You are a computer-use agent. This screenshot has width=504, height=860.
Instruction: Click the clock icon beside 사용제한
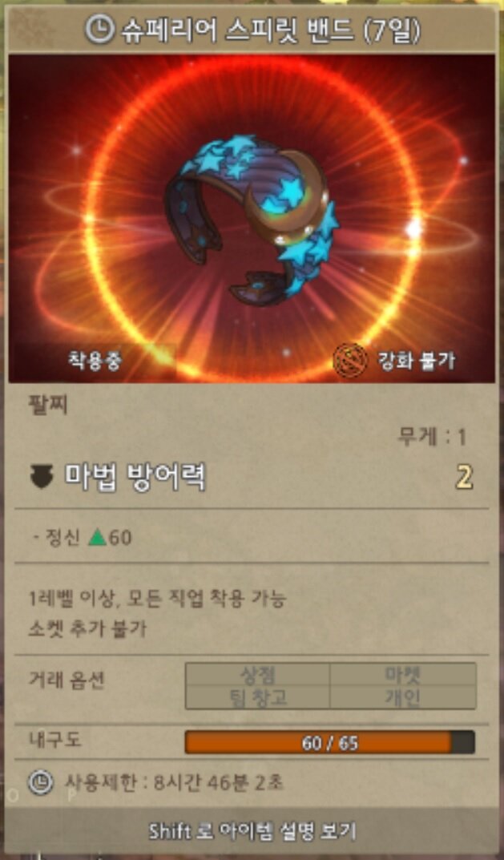pyautogui.click(x=41, y=783)
